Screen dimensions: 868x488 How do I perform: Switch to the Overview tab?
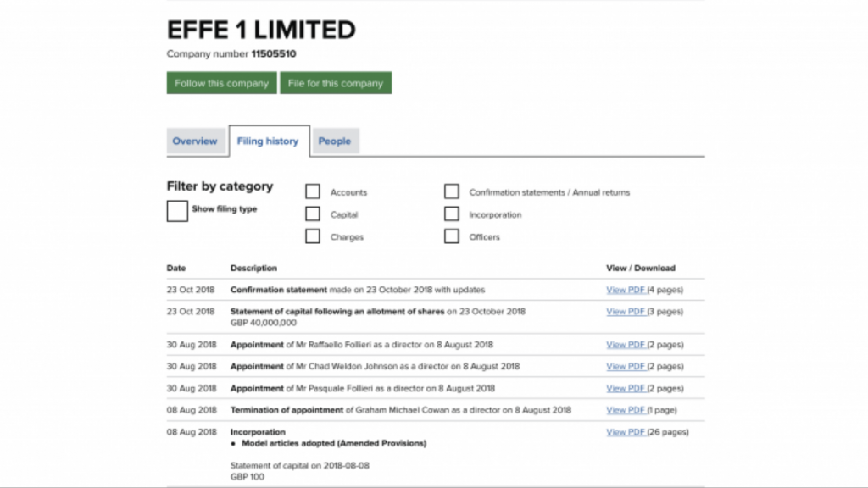click(196, 141)
